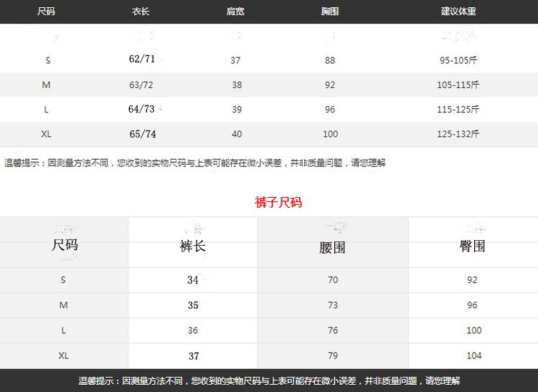Select waist value 79 in XL row

coord(333,356)
